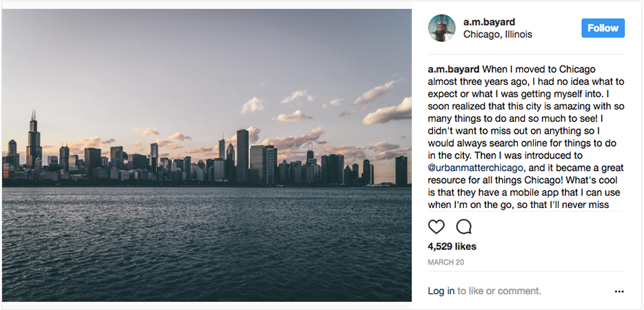Image resolution: width=644 pixels, height=310 pixels.
Task: Open the a.m.bayard username beside the avatar
Action: point(490,22)
